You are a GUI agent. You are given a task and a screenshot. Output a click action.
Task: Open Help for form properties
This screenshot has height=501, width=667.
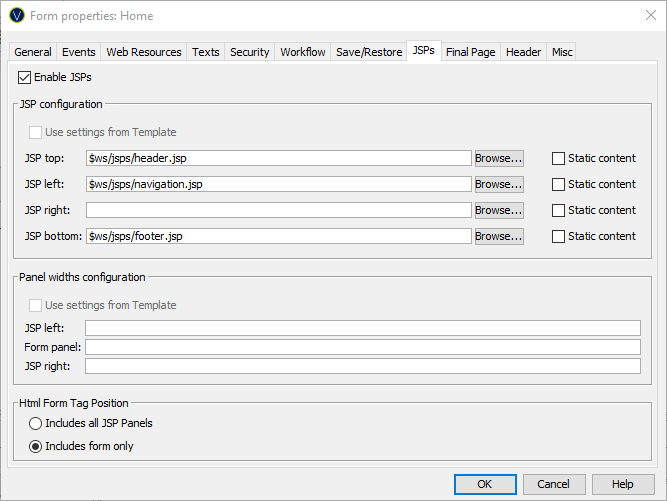pyautogui.click(x=622, y=484)
